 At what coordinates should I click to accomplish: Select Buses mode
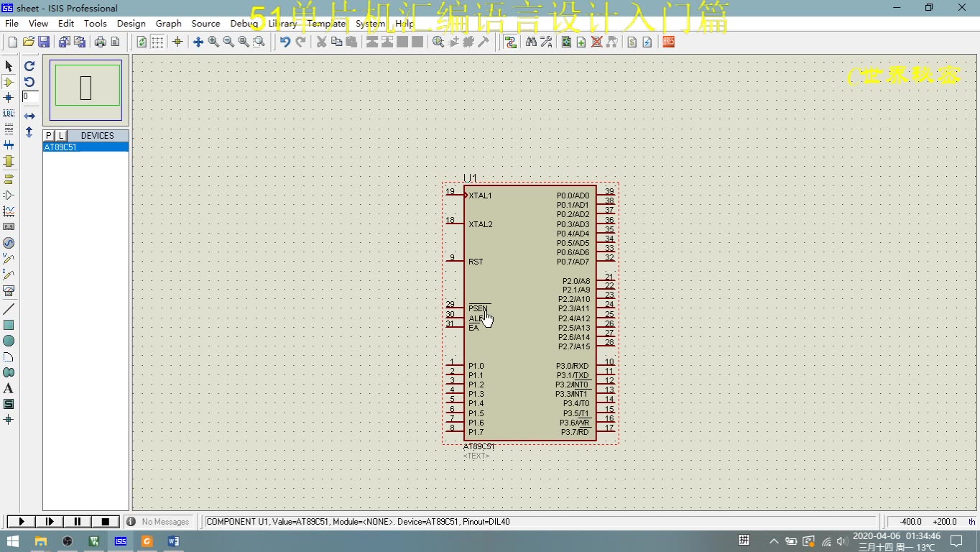pyautogui.click(x=9, y=145)
